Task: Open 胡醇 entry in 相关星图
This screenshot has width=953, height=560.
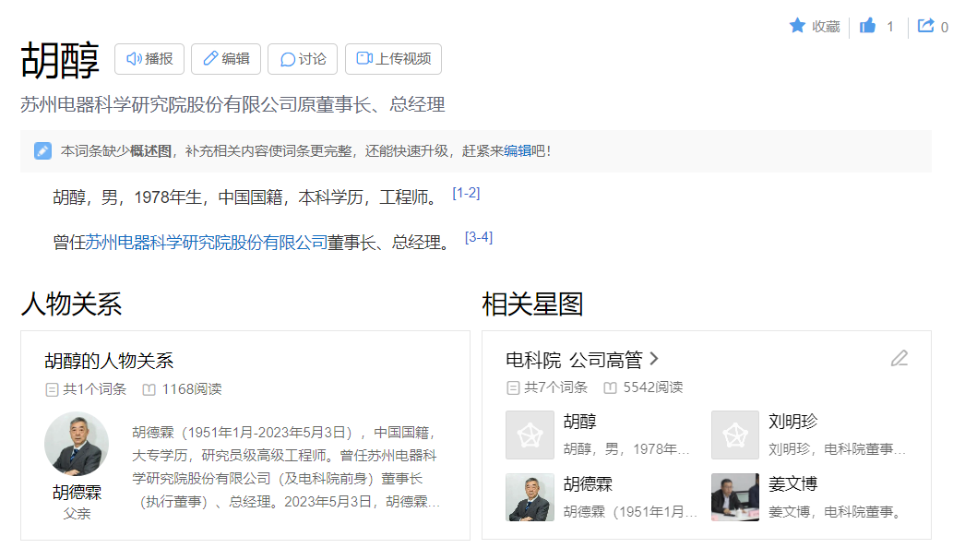Action: 579,422
